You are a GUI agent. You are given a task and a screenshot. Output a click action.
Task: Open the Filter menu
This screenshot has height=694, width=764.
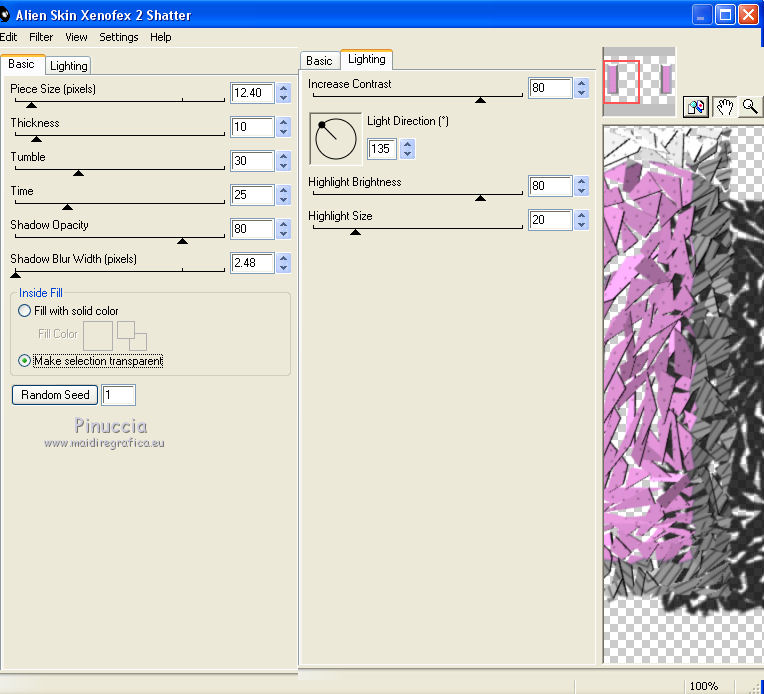[x=41, y=37]
